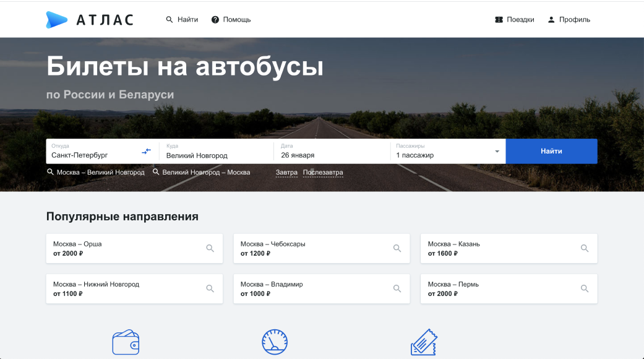Click the Куда field with Великий Новгород
The width and height of the screenshot is (644, 359).
coord(217,151)
